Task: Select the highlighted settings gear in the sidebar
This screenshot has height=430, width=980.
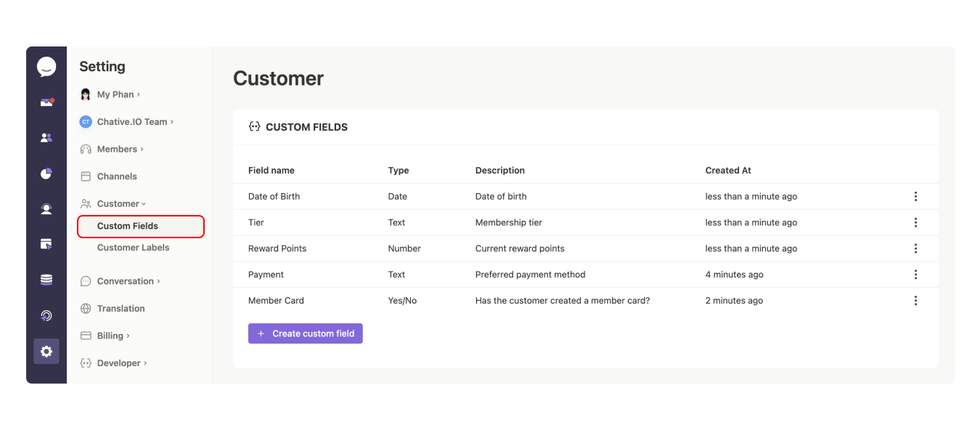Action: tap(46, 352)
